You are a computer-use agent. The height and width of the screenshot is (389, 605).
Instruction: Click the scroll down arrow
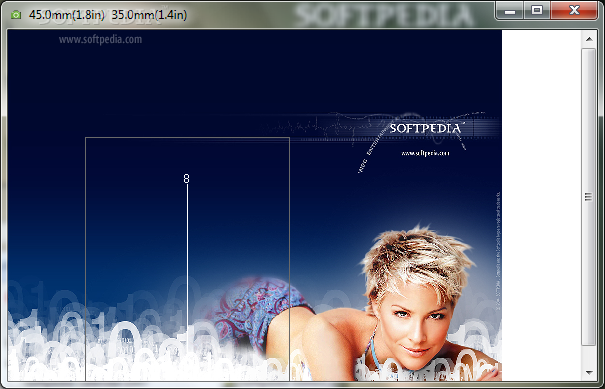[x=589, y=372]
